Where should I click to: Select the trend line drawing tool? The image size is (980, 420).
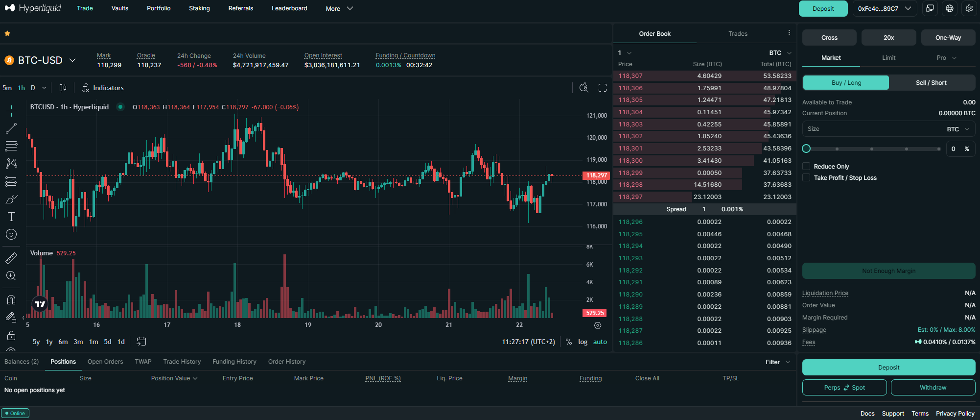[x=11, y=128]
